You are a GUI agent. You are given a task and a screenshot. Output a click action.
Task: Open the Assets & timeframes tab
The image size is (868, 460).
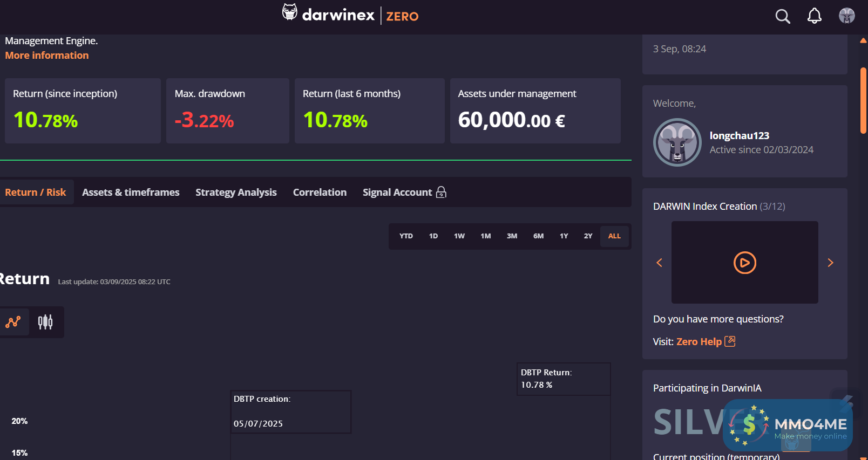point(131,193)
